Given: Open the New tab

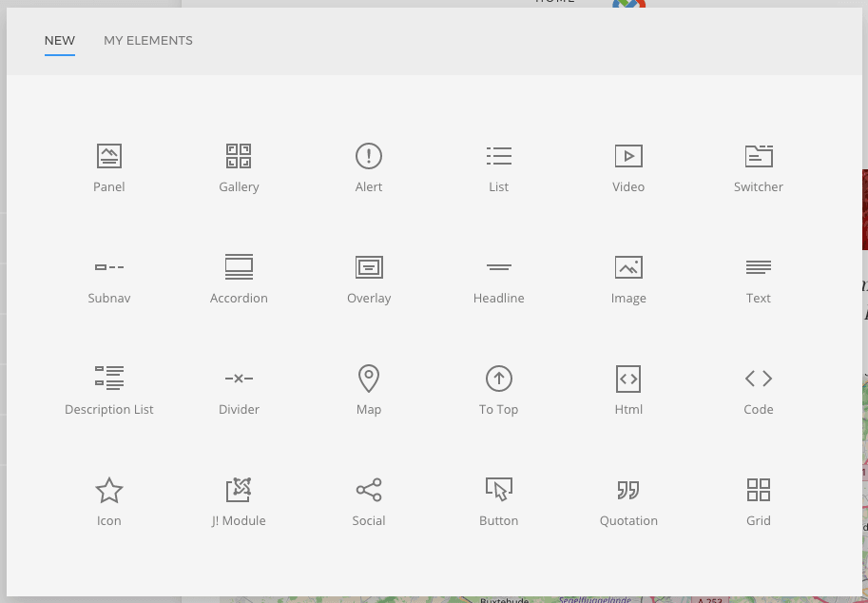Looking at the screenshot, I should 59,41.
